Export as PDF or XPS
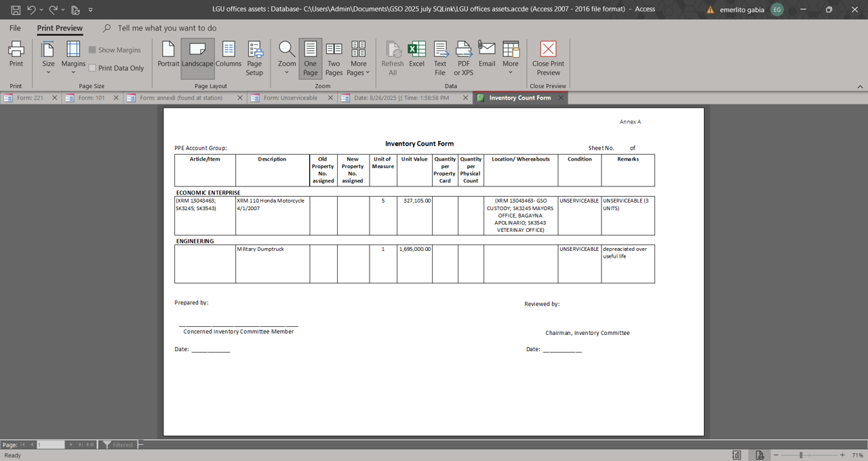The width and height of the screenshot is (868, 461). (x=463, y=59)
